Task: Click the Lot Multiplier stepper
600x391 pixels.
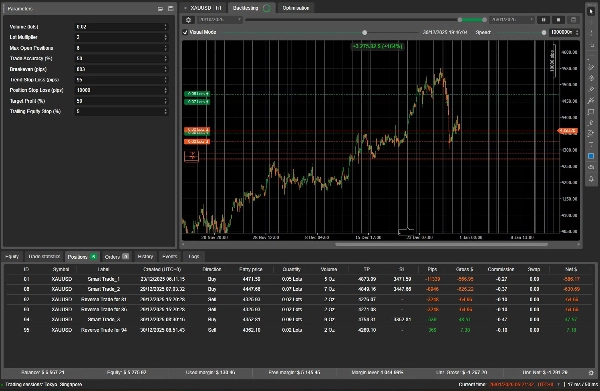Action: click(165, 37)
